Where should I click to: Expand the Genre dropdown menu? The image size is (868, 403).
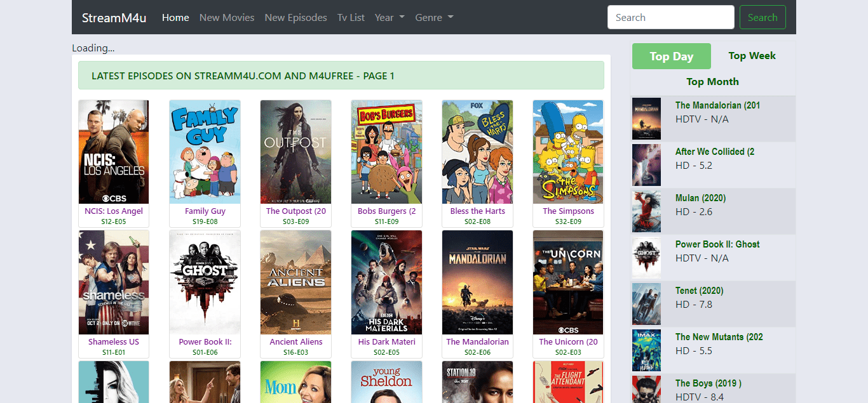coord(434,18)
